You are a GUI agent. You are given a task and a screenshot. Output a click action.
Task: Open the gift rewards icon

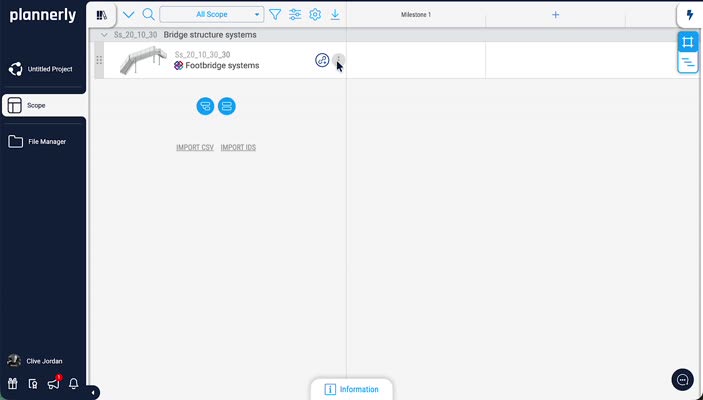(x=13, y=384)
